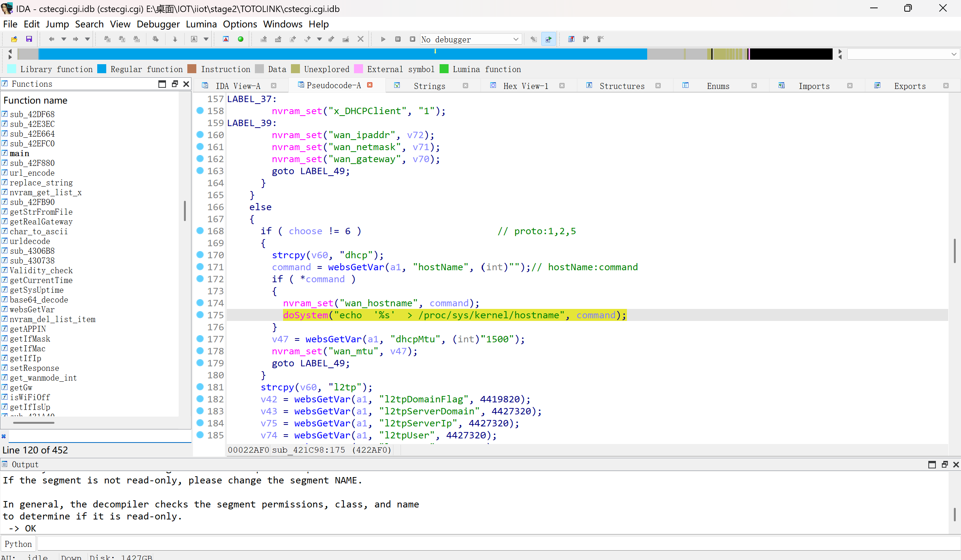Save the database with the floppy icon

[29, 39]
